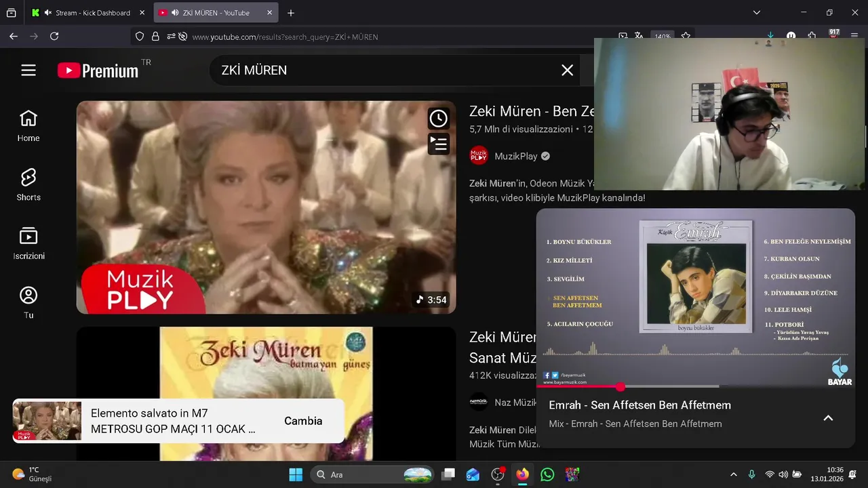Select ZKİ MÜREN - YouTube tab
868x488 pixels.
click(x=216, y=13)
